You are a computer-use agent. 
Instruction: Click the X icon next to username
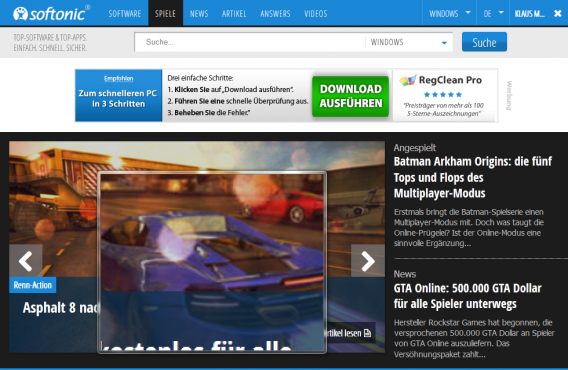pos(557,13)
